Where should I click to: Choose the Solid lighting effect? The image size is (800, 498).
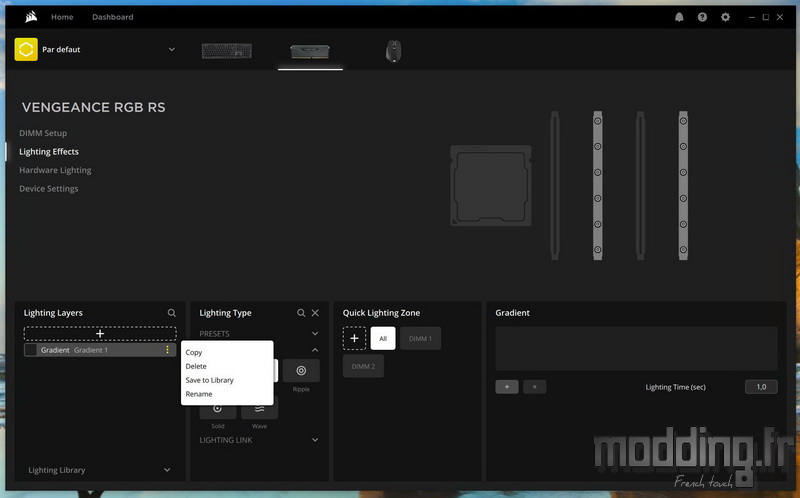tap(218, 408)
